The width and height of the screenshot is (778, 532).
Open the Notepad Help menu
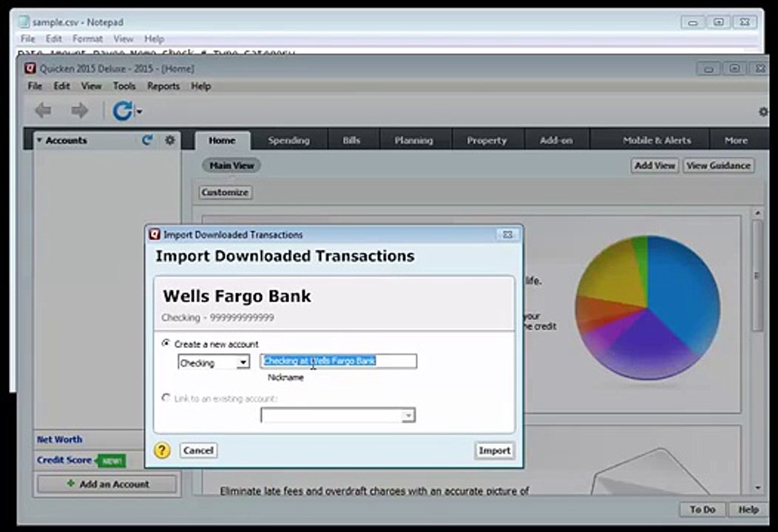click(x=155, y=38)
